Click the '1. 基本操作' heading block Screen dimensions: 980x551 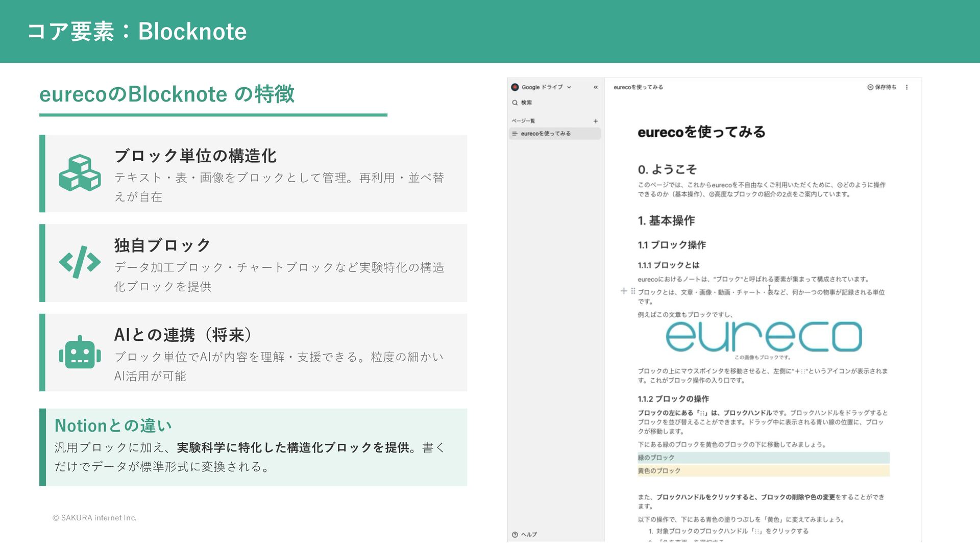click(666, 221)
